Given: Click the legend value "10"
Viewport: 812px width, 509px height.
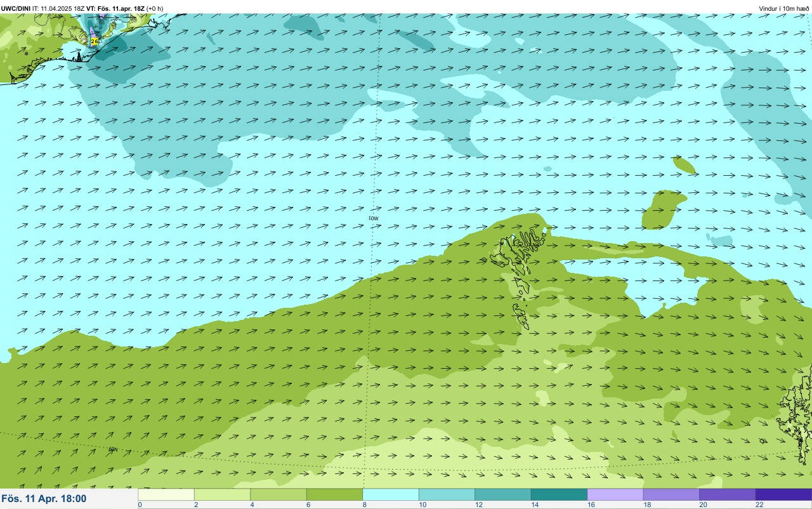Looking at the screenshot, I should pos(422,505).
